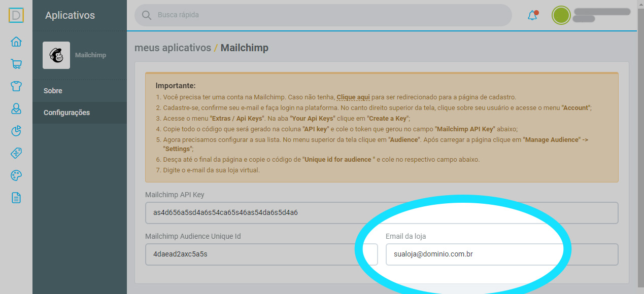This screenshot has width=644, height=294.
Task: Click the Mailchimp name beside the logo
Action: click(x=90, y=55)
